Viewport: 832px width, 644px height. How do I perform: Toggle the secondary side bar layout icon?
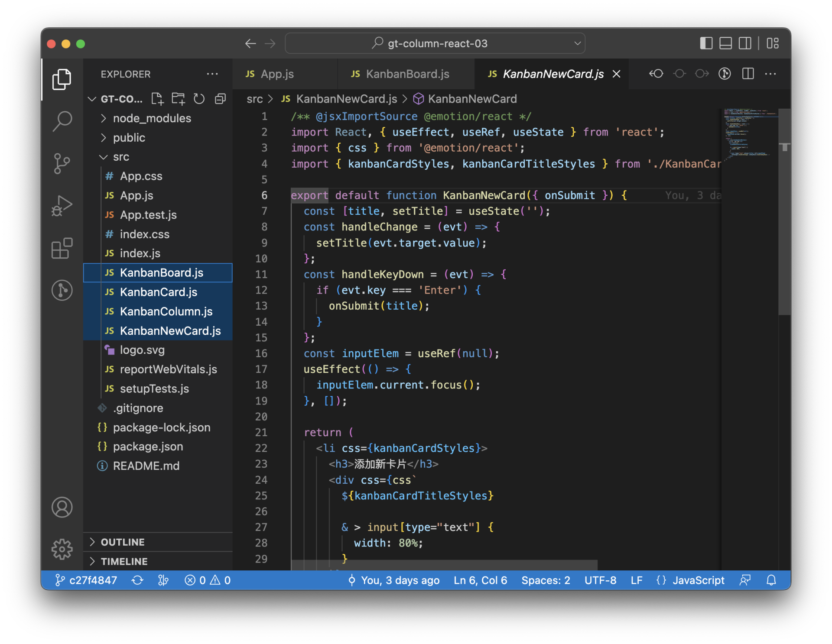tap(745, 43)
